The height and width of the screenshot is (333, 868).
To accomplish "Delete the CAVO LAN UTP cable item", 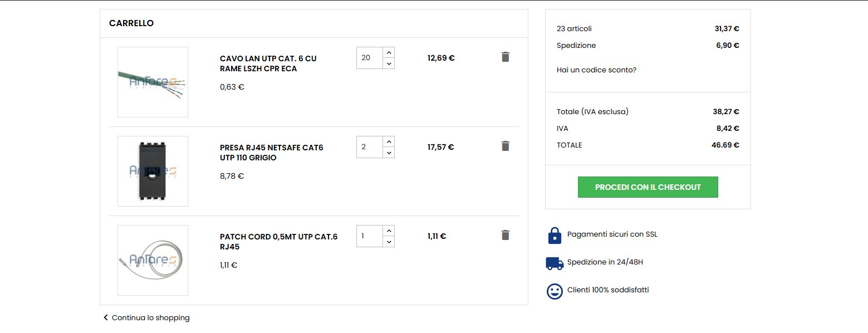I will (505, 57).
